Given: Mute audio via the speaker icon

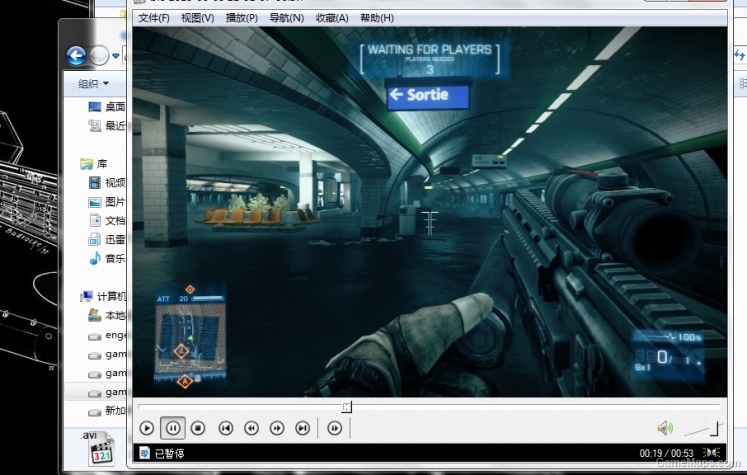Looking at the screenshot, I should pos(664,428).
